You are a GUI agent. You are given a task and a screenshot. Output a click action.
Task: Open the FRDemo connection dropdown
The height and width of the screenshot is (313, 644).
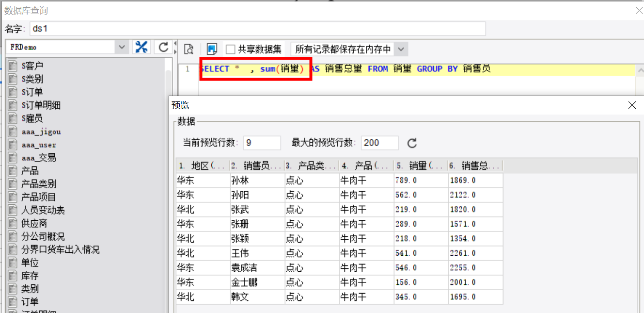[x=121, y=47]
